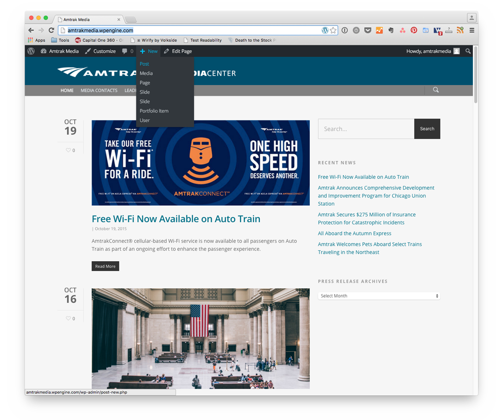The height and width of the screenshot is (420, 504).
Task: Click the Read More button
Action: click(105, 266)
